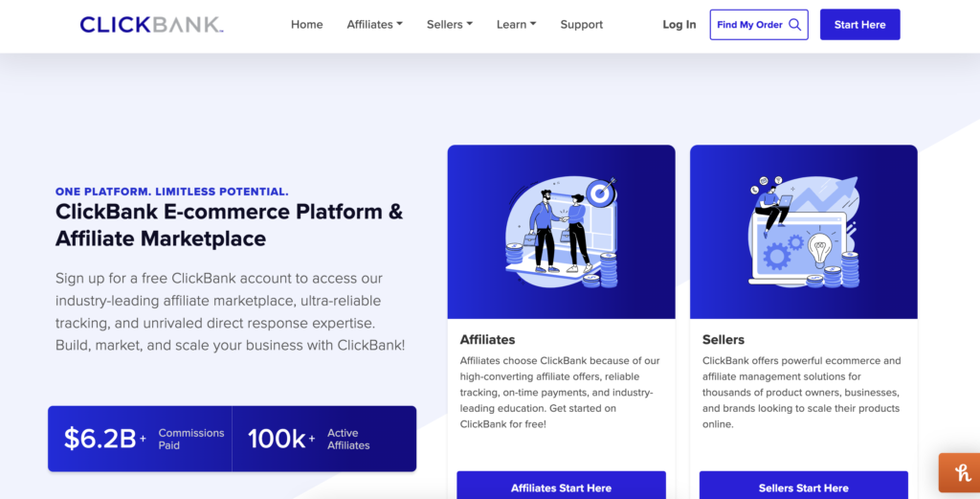Screen dimensions: 980x499
Task: Click the $6.2B Commissions Paid stat
Action: point(140,439)
